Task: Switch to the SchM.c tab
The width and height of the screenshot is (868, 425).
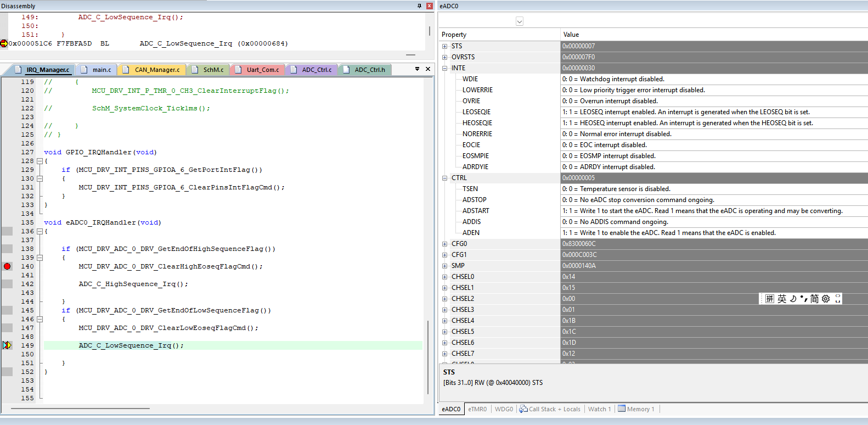Action: tap(208, 70)
